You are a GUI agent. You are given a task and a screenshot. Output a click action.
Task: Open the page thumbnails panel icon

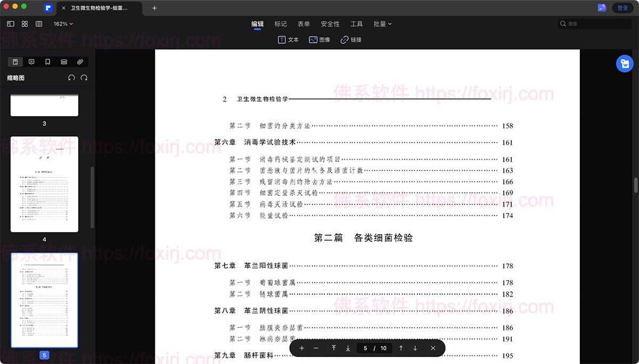click(15, 61)
